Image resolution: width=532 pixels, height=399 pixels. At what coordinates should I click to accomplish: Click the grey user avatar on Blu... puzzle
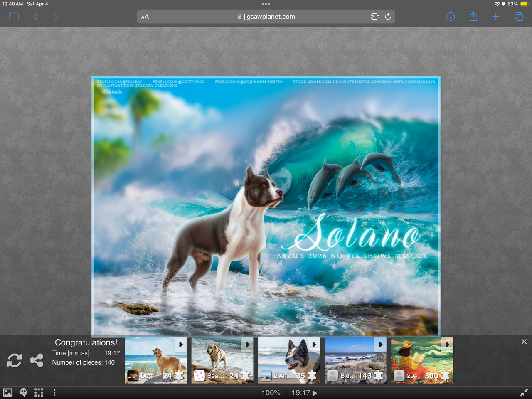(x=332, y=376)
